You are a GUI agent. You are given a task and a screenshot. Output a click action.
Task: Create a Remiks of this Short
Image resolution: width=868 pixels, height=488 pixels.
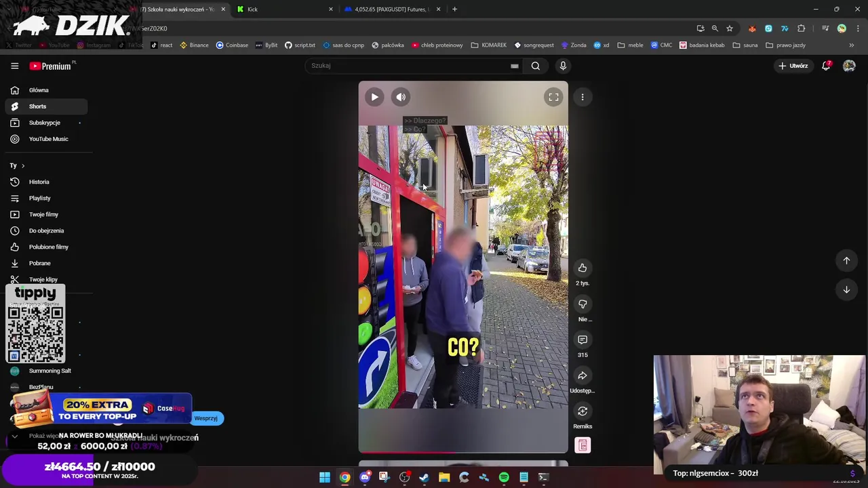pyautogui.click(x=583, y=411)
